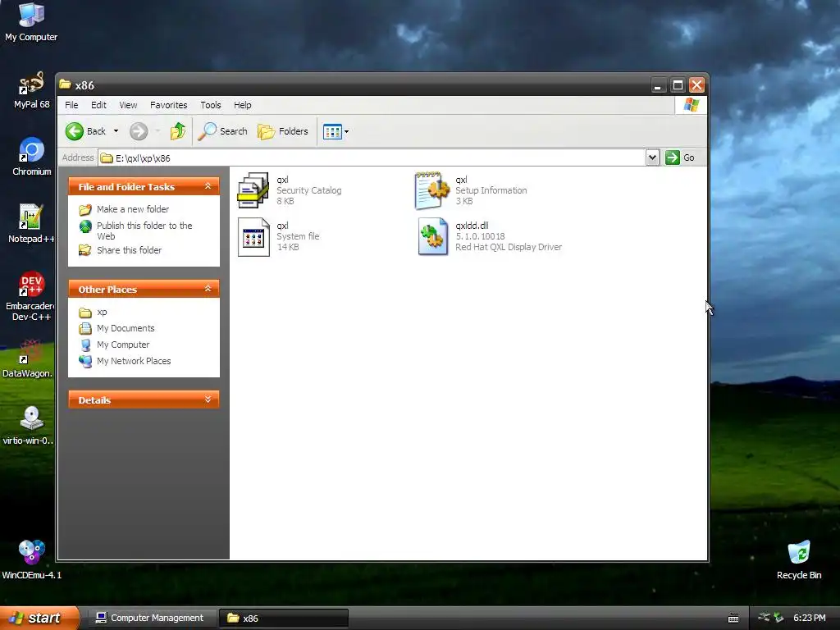Viewport: 840px width, 630px height.
Task: Click the qxldd.dll file name text
Action: 472,226
